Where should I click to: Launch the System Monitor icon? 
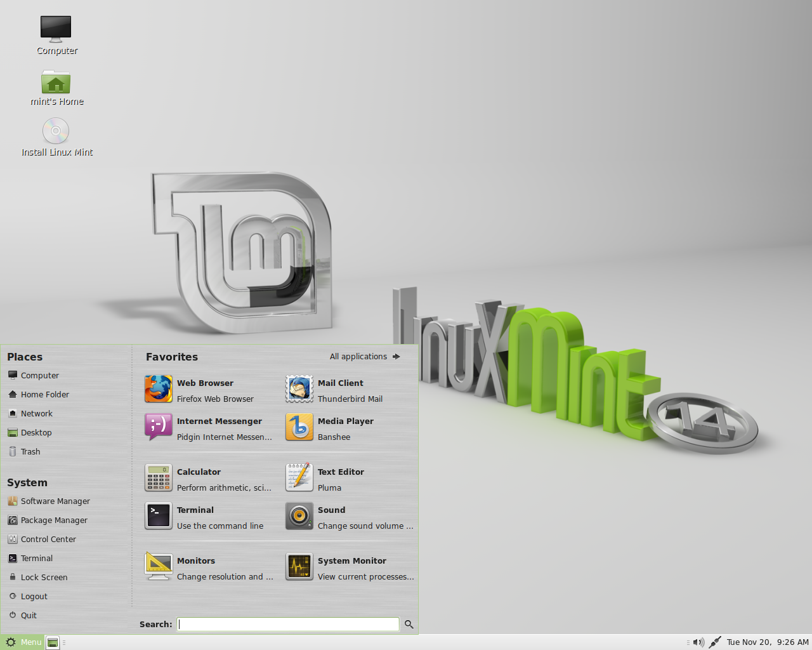point(299,567)
